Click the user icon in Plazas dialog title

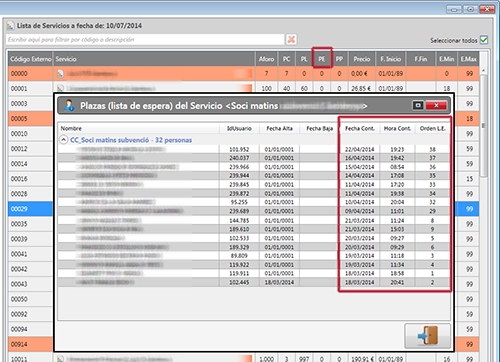pyautogui.click(x=69, y=106)
